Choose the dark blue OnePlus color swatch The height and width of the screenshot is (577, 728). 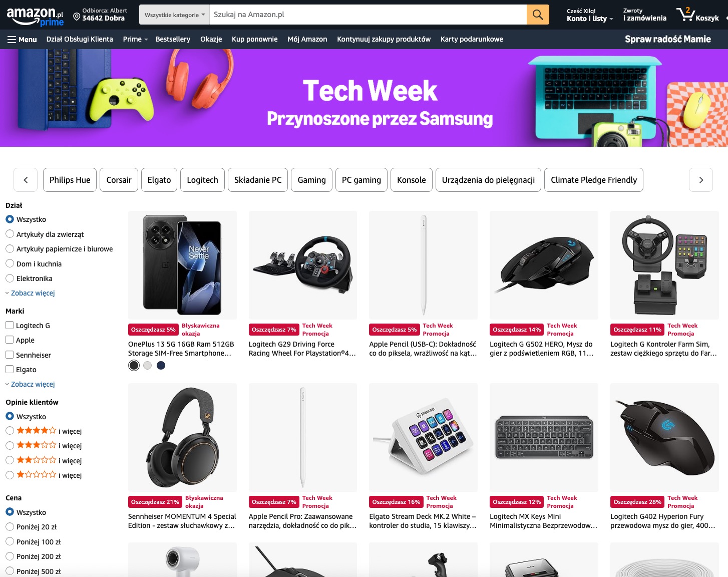click(x=161, y=366)
